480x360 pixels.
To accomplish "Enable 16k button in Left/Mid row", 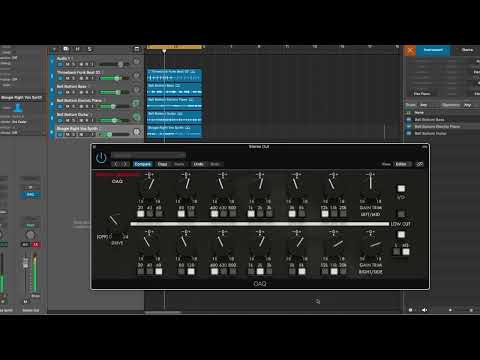I will coord(334,214).
